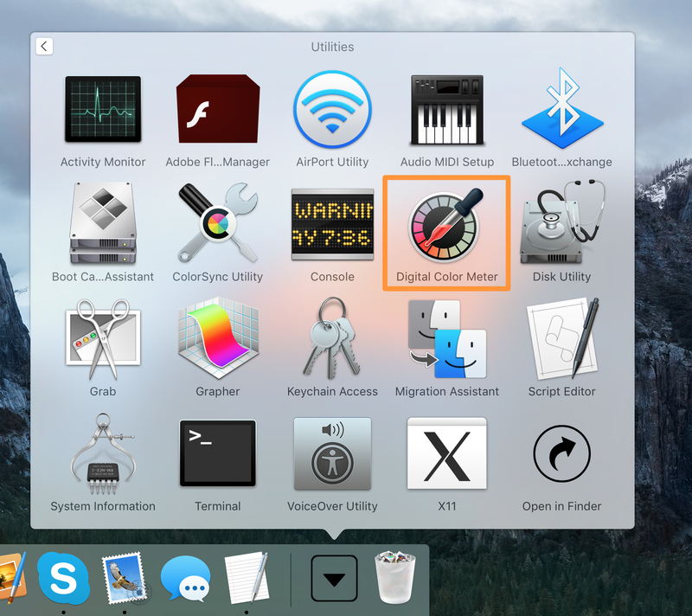Click the 'AirPort Utility' label

click(332, 162)
